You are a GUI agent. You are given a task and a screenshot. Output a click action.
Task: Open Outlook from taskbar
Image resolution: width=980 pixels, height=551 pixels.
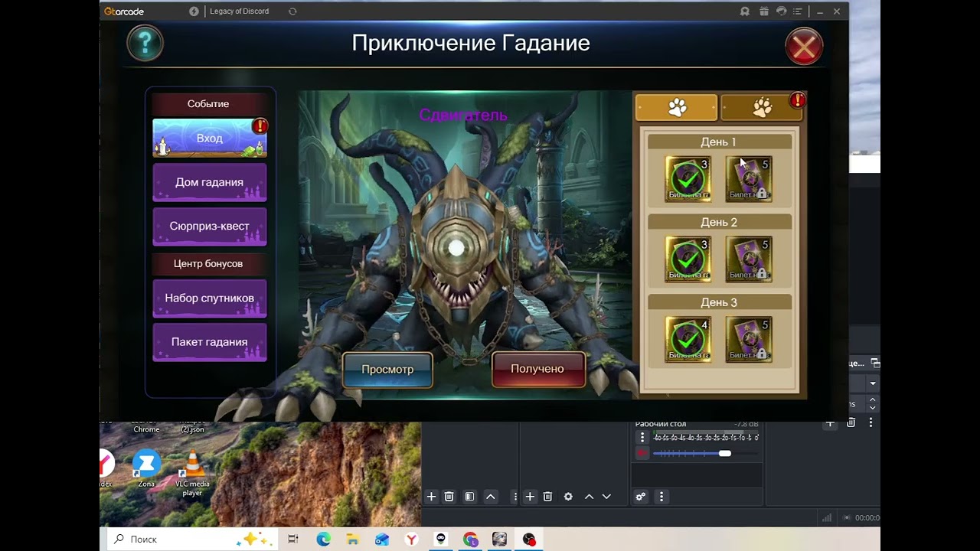pyautogui.click(x=382, y=540)
